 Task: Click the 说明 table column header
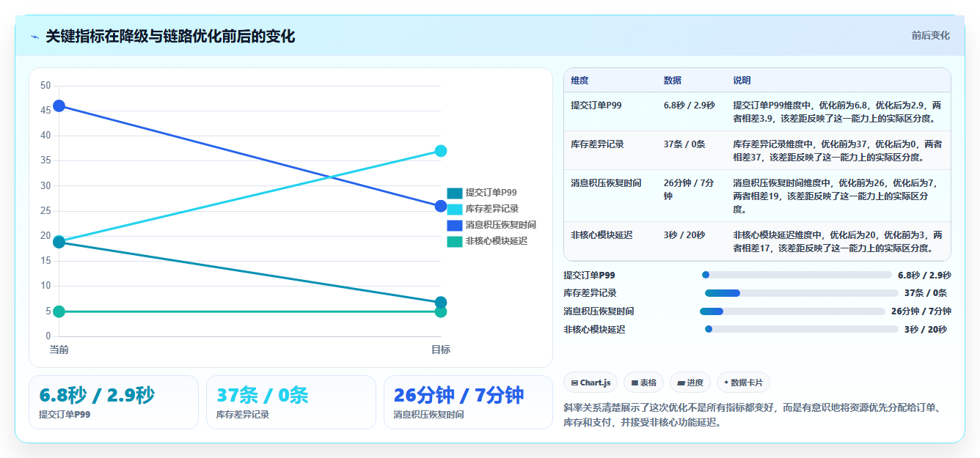[x=742, y=81]
